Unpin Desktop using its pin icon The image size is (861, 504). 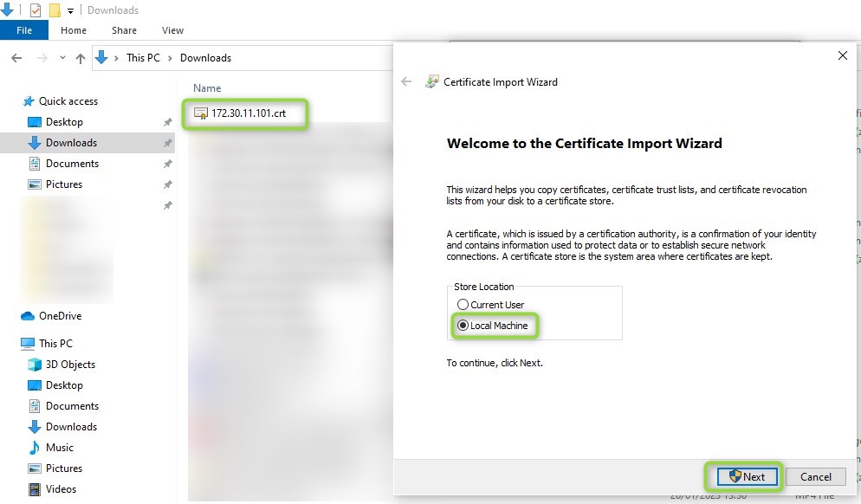[x=167, y=122]
